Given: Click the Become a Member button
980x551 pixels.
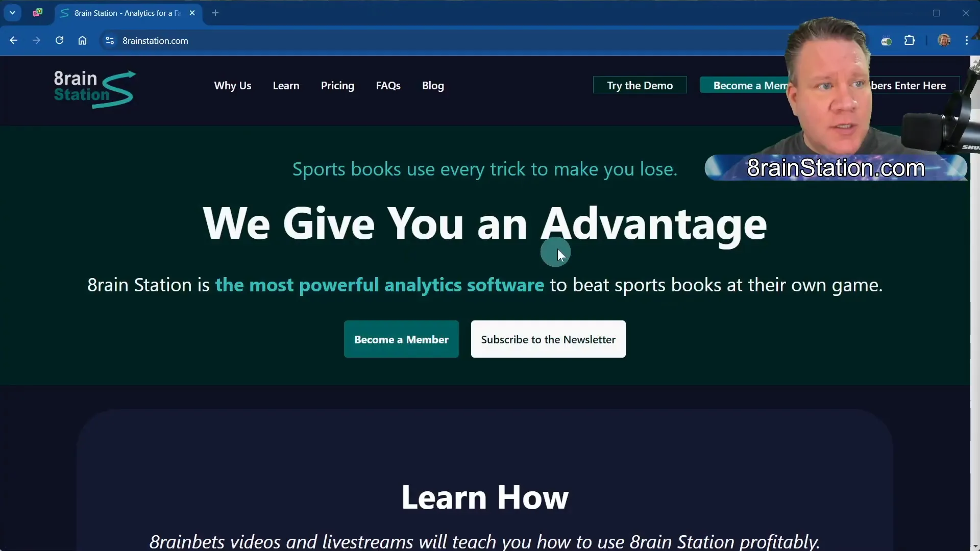Looking at the screenshot, I should (401, 339).
